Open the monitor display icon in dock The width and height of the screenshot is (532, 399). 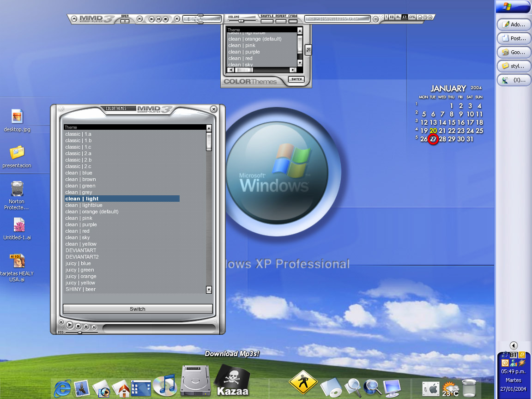392,388
